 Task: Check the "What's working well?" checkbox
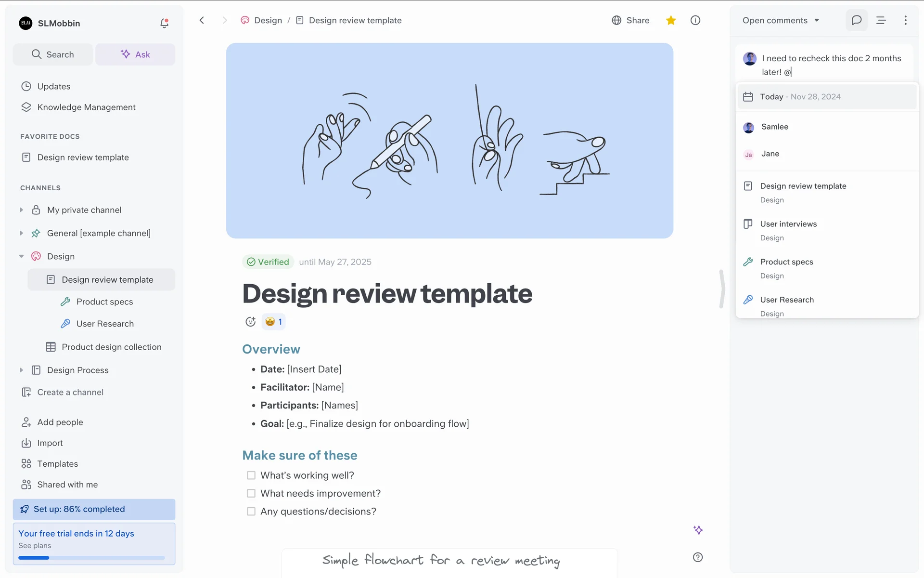251,475
